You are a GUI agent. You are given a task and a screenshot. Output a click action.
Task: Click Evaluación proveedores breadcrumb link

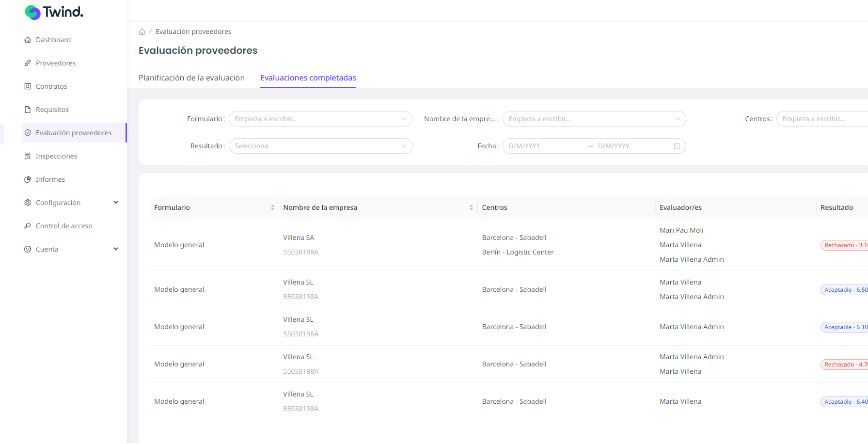(193, 32)
